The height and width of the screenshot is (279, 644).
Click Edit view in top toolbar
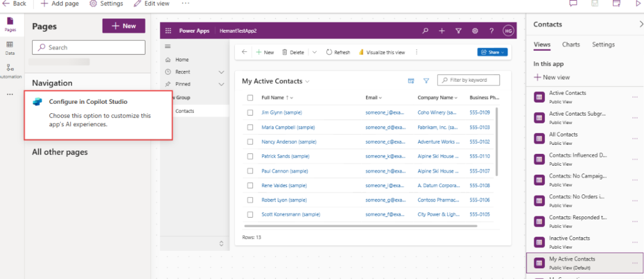151,4
